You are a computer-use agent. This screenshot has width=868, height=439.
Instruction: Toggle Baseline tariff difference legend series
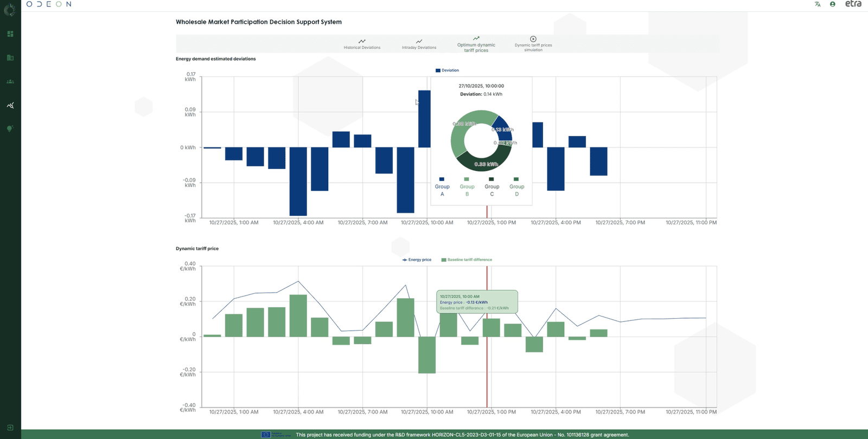[467, 260]
